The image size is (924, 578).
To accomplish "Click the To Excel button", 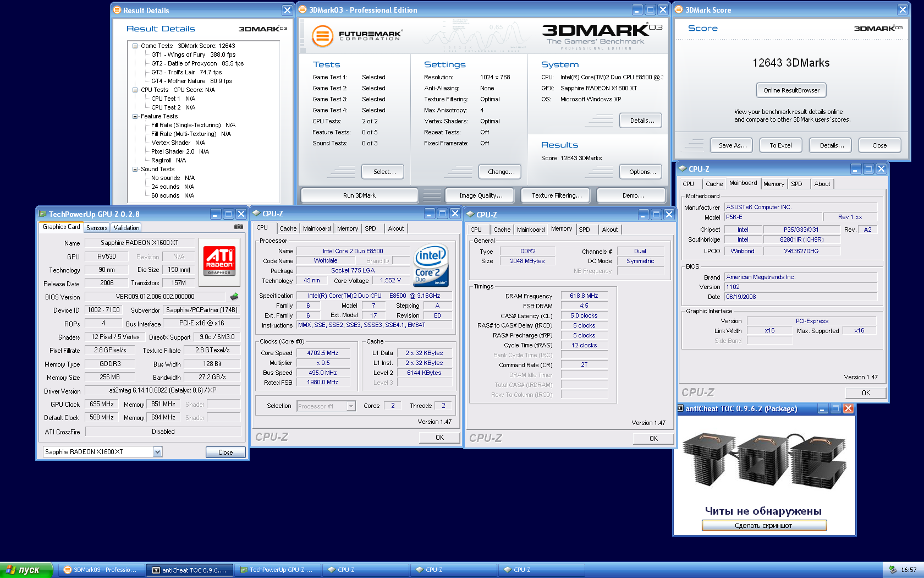I will click(780, 145).
